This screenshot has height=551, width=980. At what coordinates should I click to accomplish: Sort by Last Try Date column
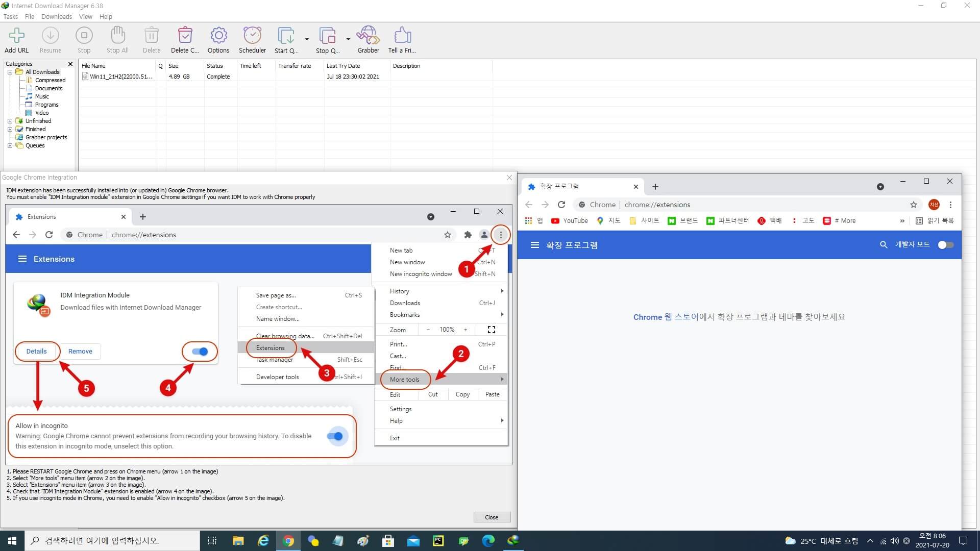tap(356, 66)
